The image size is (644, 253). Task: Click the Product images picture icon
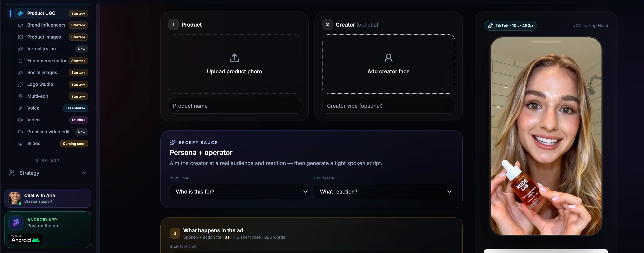pyautogui.click(x=20, y=37)
